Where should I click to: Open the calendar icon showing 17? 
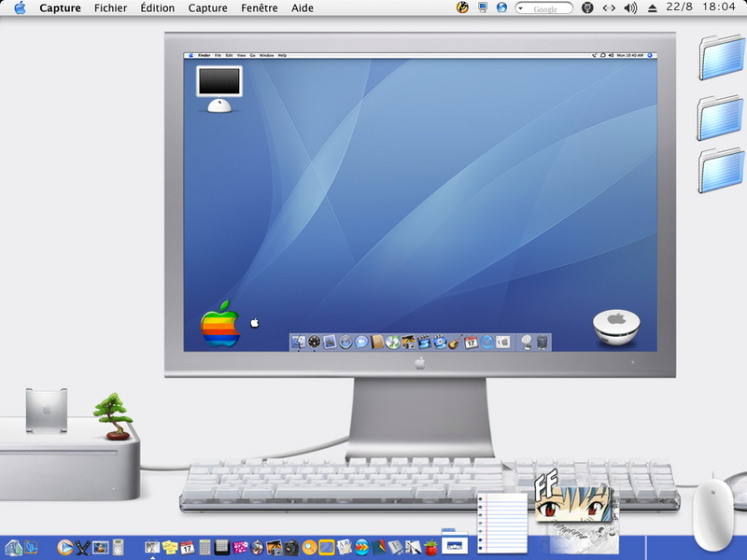(188, 548)
